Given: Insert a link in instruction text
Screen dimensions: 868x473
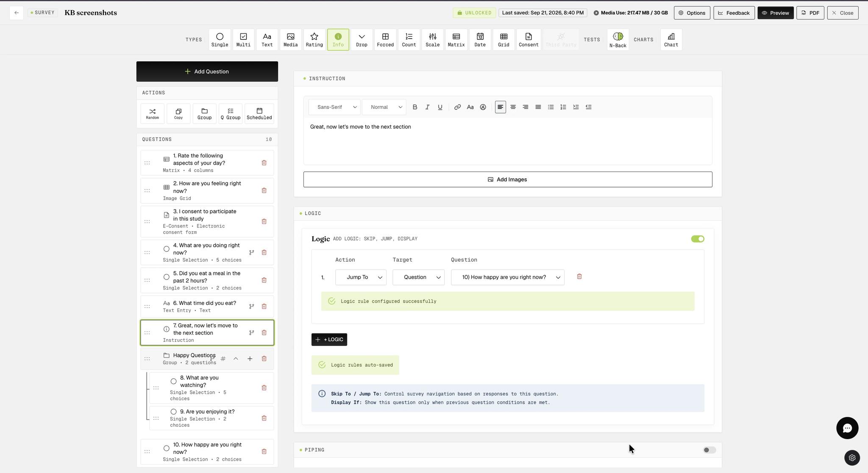Looking at the screenshot, I should pos(457,107).
